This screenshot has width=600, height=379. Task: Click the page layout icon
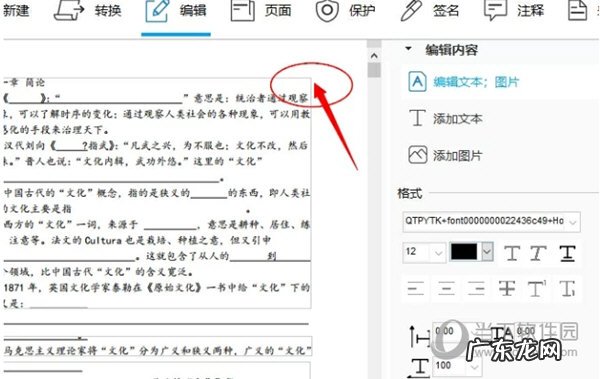pyautogui.click(x=243, y=10)
